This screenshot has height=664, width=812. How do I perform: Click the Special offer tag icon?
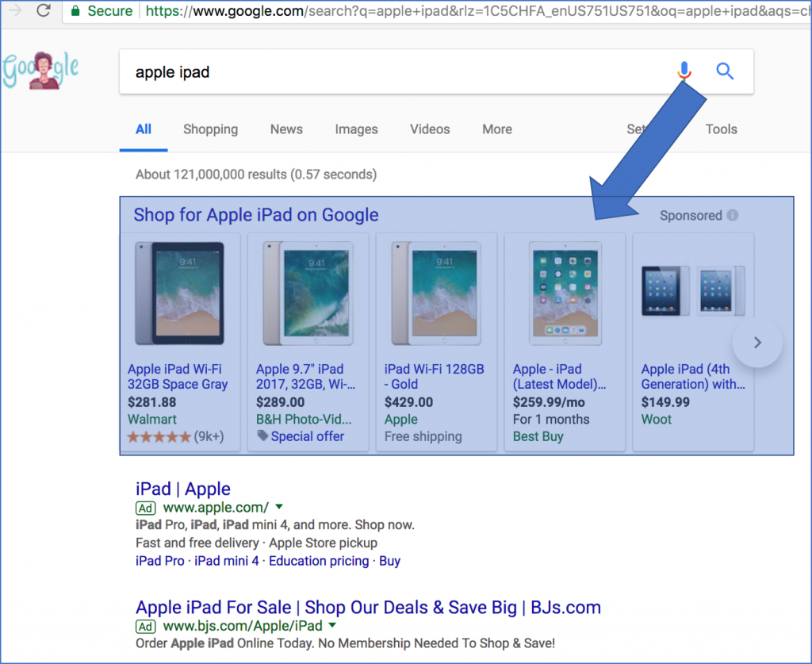click(x=262, y=436)
